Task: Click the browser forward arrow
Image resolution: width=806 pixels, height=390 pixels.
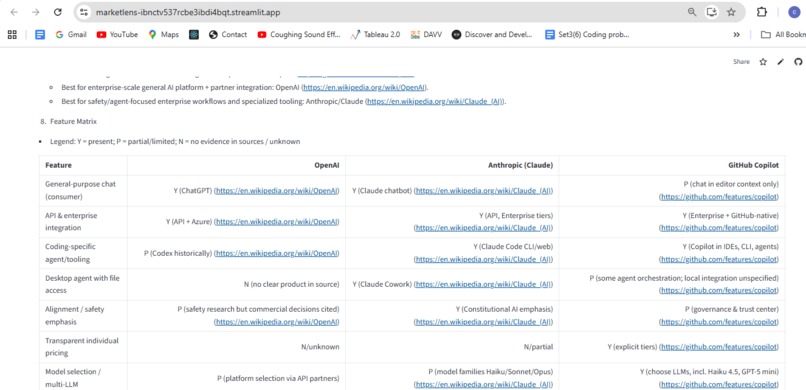Action: (x=35, y=12)
